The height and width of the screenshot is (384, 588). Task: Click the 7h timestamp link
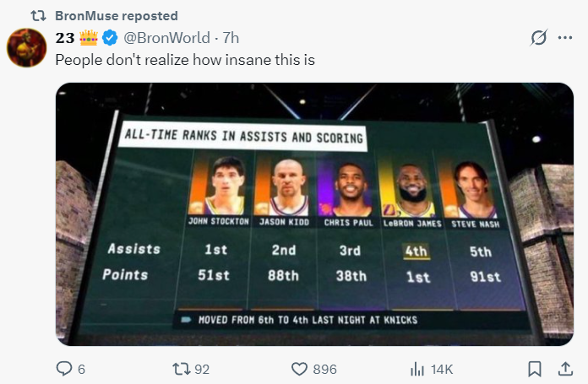pos(231,38)
